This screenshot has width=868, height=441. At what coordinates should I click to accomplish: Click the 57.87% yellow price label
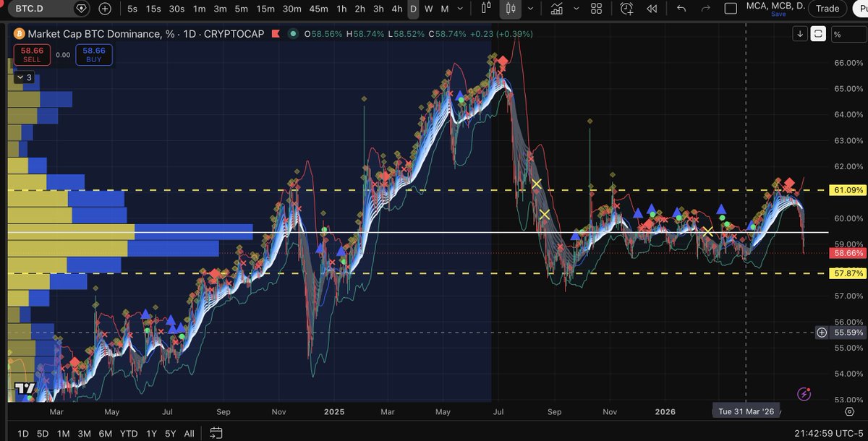847,273
